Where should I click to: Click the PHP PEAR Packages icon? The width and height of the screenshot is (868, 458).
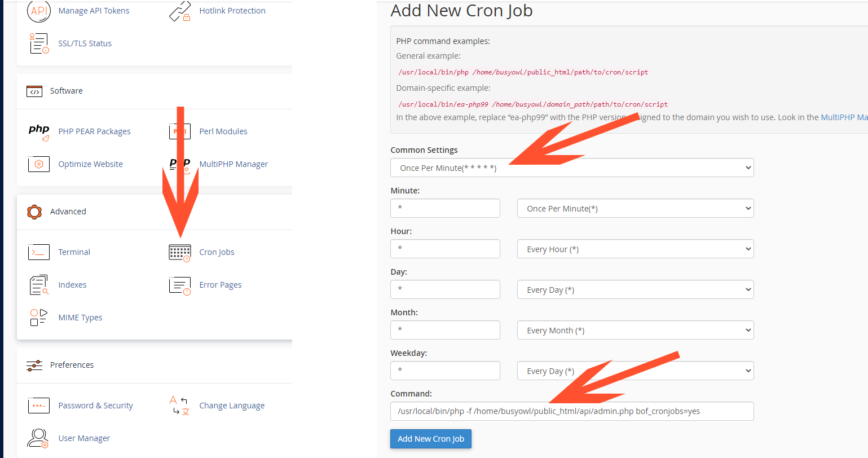[x=39, y=132]
